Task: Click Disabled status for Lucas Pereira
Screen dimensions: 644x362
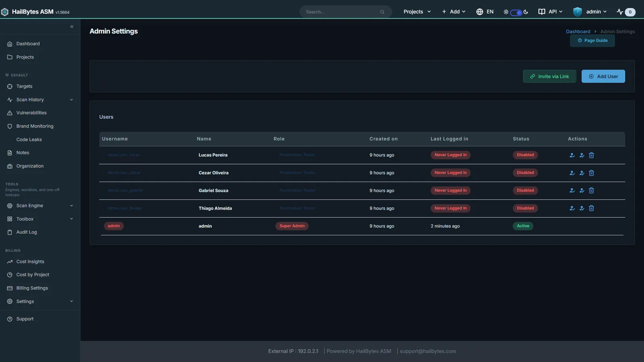Action: [x=525, y=155]
